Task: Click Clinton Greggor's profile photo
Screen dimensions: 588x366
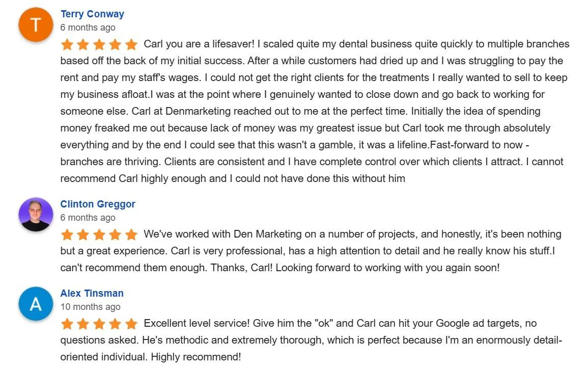Action: [36, 214]
